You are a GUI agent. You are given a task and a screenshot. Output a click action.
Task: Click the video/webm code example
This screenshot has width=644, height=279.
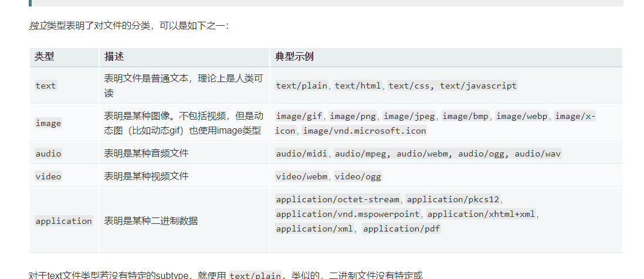(x=302, y=176)
